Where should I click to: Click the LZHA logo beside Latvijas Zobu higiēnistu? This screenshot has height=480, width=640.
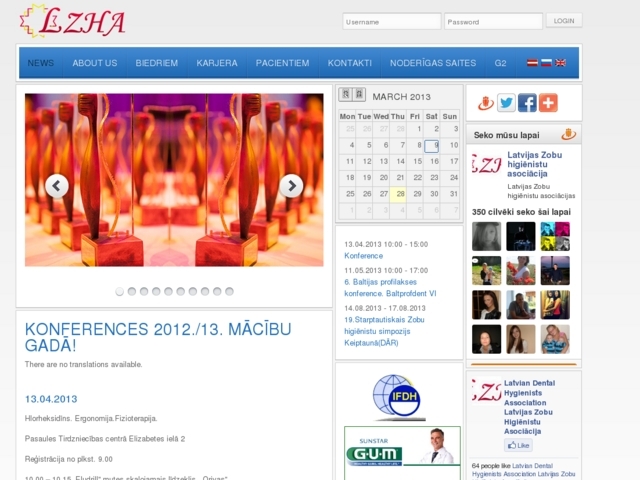coord(487,164)
